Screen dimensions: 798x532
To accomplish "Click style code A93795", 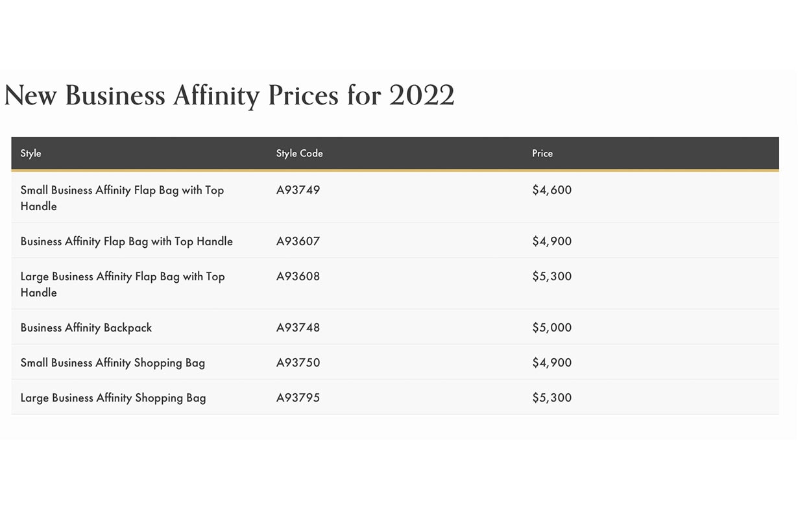I will (x=298, y=398).
